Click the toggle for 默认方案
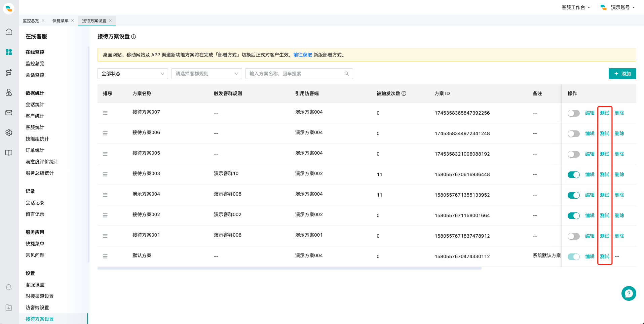Screen dimensions: 644x324 574,257
